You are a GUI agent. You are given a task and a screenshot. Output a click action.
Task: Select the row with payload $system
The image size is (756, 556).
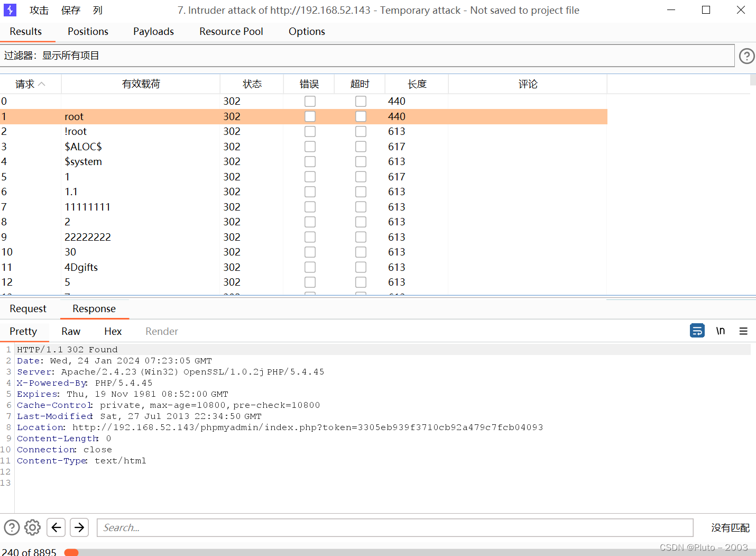(x=303, y=161)
